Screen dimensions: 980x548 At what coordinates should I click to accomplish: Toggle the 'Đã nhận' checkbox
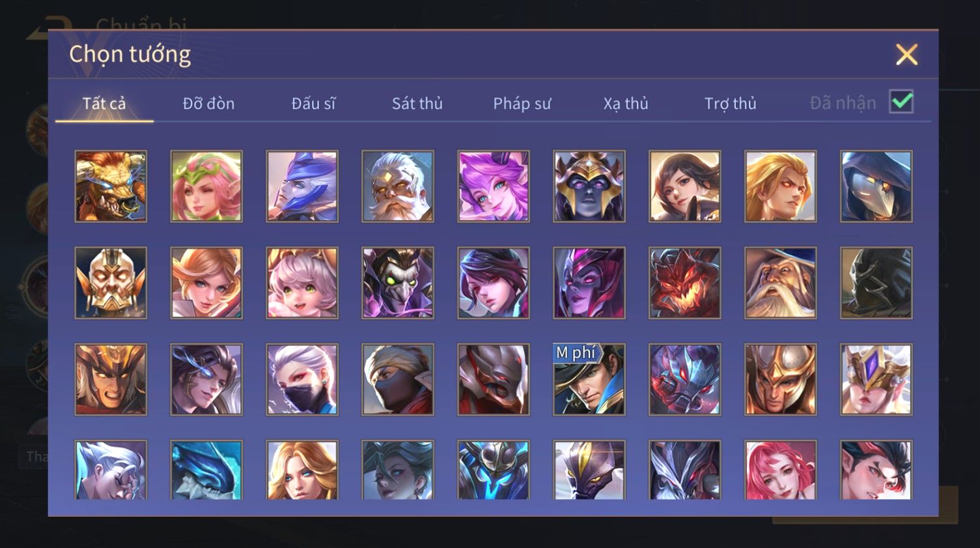coord(902,102)
